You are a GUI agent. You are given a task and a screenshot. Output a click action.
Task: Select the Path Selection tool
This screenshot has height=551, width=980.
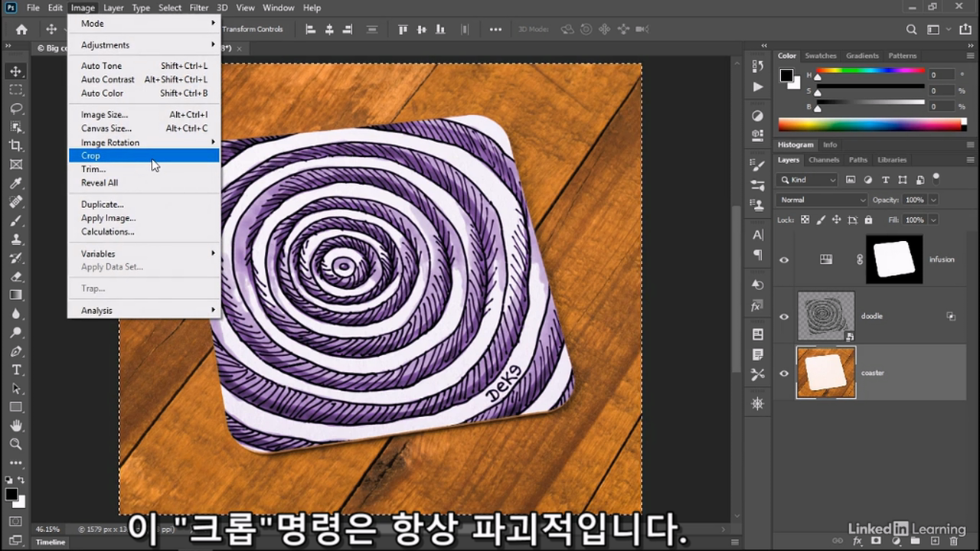(x=16, y=388)
